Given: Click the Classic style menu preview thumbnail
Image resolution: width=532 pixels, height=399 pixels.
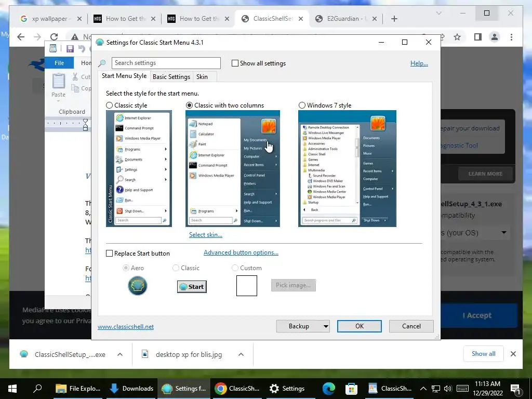Looking at the screenshot, I should pos(139,169).
